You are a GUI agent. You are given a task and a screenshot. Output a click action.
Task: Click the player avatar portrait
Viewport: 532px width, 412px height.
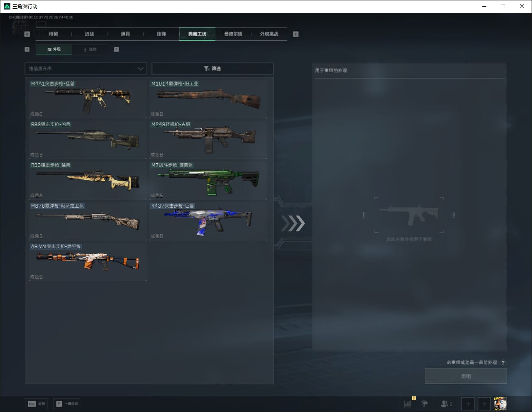[500, 403]
